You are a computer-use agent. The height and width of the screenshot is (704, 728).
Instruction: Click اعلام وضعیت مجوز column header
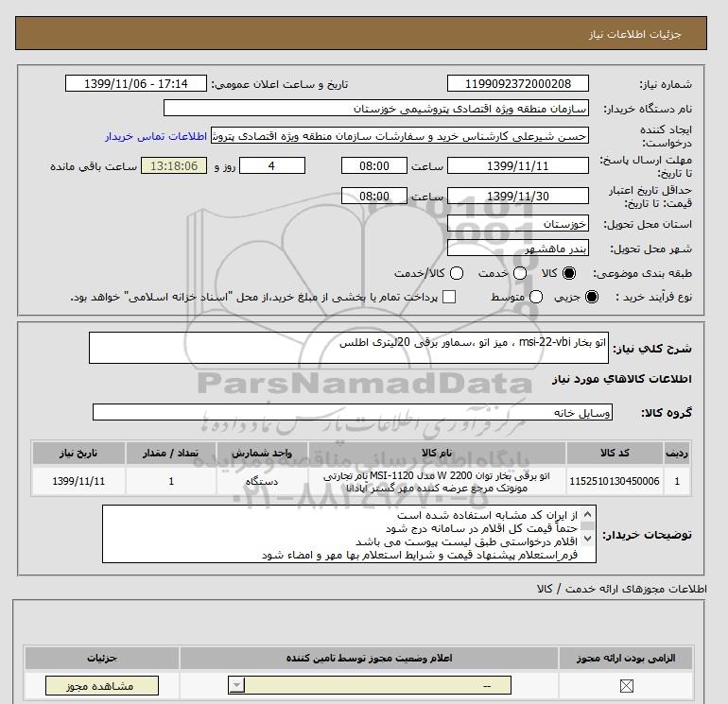(x=369, y=658)
